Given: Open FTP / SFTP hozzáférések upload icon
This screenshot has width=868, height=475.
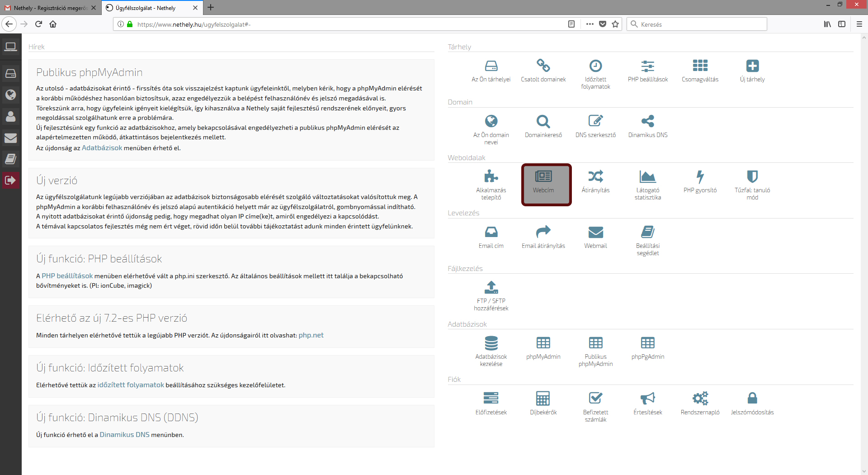Looking at the screenshot, I should (x=491, y=287).
